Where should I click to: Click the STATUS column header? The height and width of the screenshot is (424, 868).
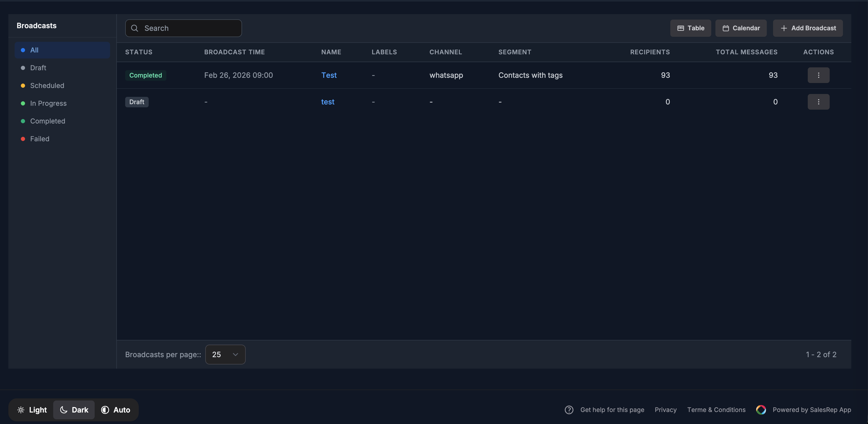(x=139, y=52)
